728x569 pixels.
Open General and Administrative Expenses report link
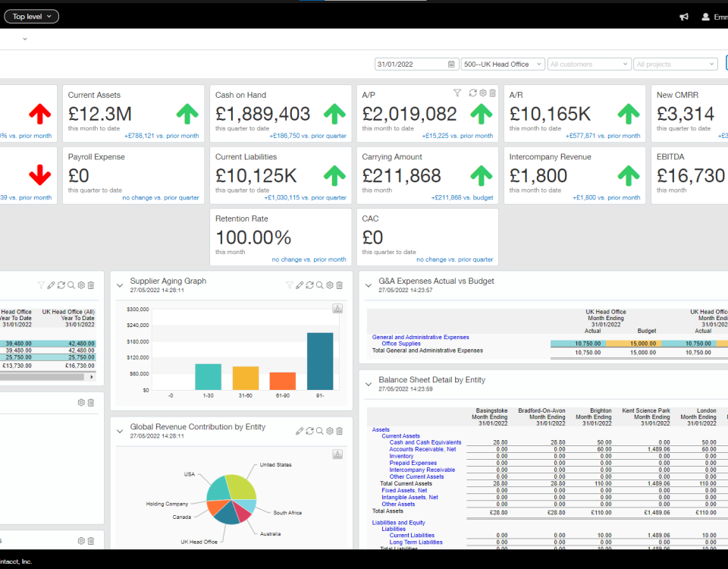click(420, 337)
